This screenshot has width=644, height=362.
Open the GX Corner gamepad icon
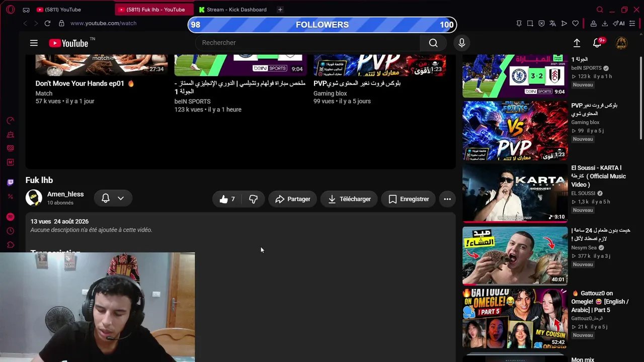pos(26,10)
